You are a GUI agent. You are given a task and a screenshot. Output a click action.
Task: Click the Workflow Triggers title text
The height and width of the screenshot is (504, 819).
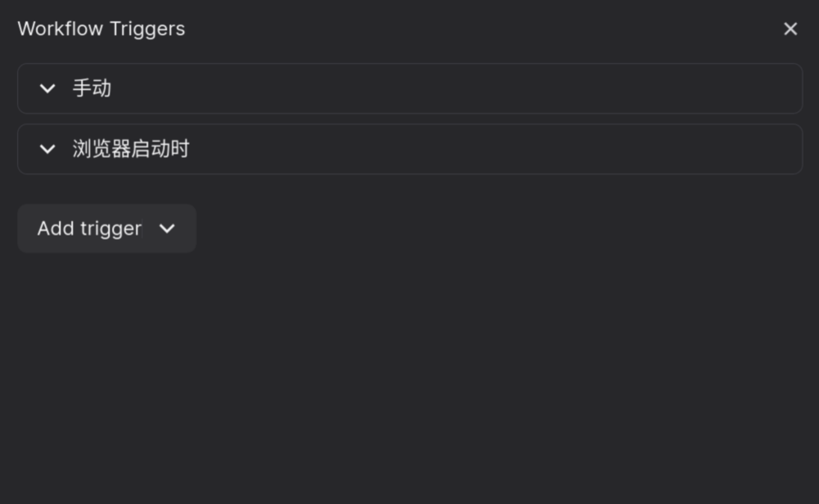tap(101, 29)
